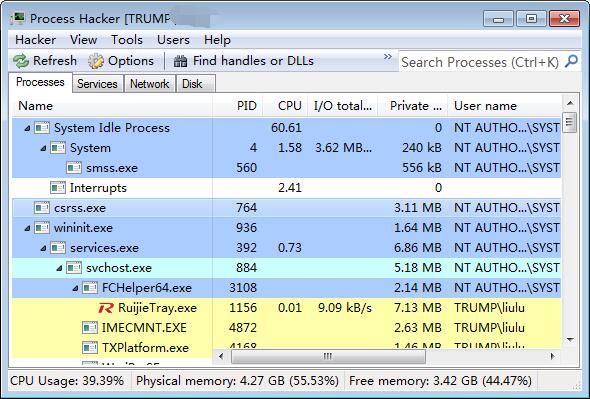Screen dimensions: 590x399
Task: Click the icon beside System process
Action: [x=58, y=148]
